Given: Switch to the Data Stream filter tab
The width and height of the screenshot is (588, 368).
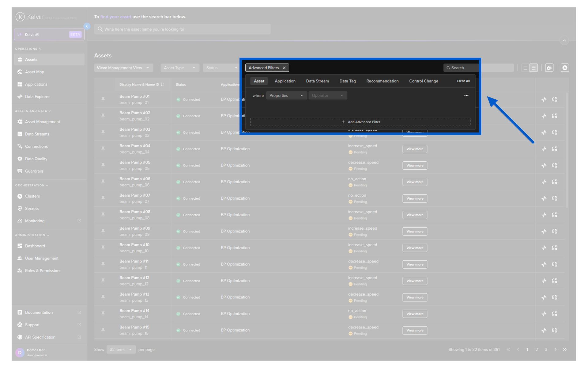Looking at the screenshot, I should (x=317, y=81).
